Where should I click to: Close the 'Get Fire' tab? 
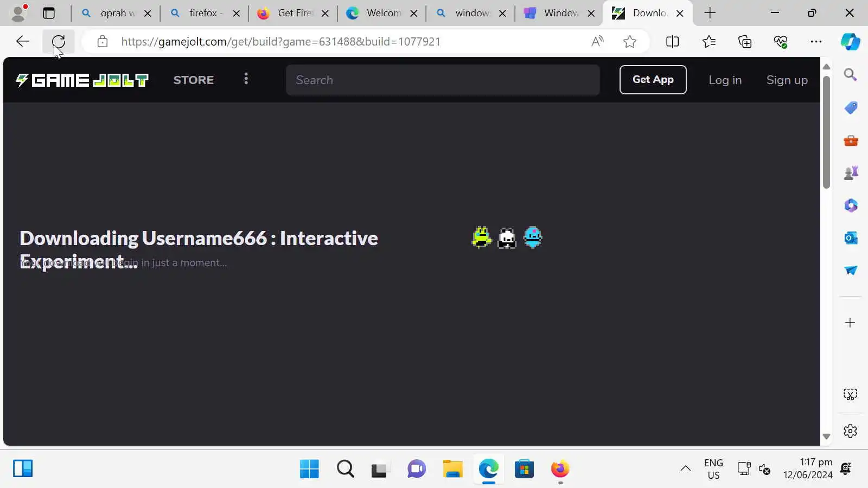pos(325,14)
